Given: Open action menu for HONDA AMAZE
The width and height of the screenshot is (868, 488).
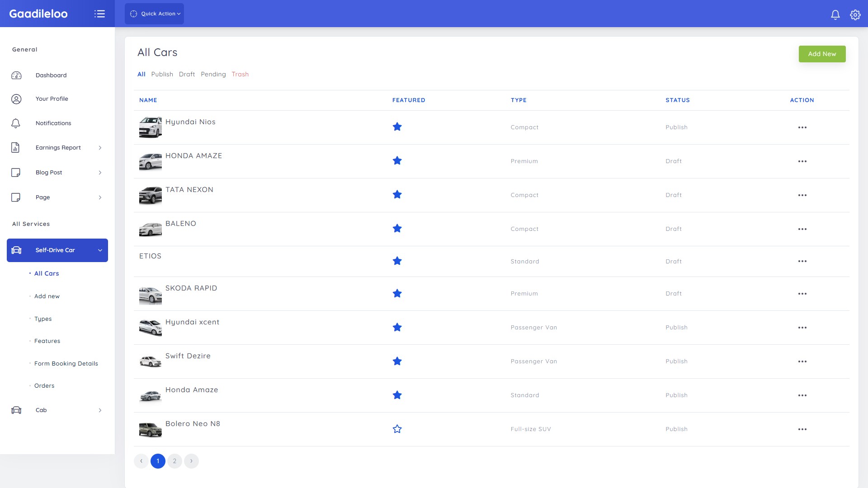Looking at the screenshot, I should (x=802, y=161).
